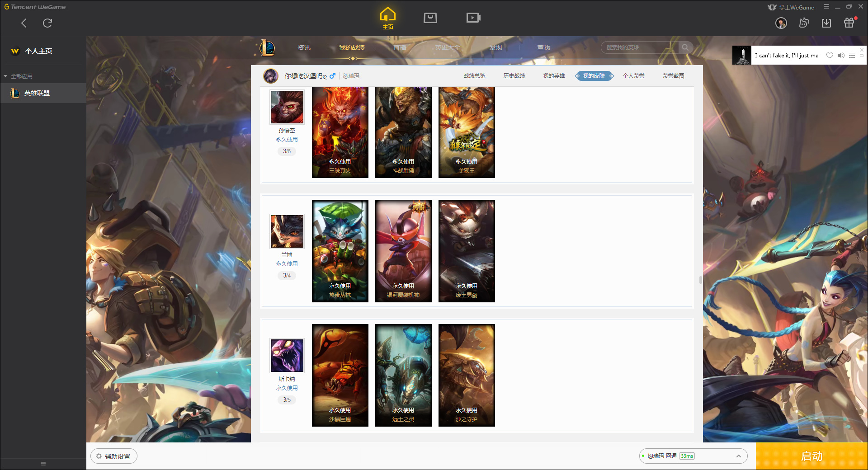
Task: Open the game store icon
Action: pos(430,18)
